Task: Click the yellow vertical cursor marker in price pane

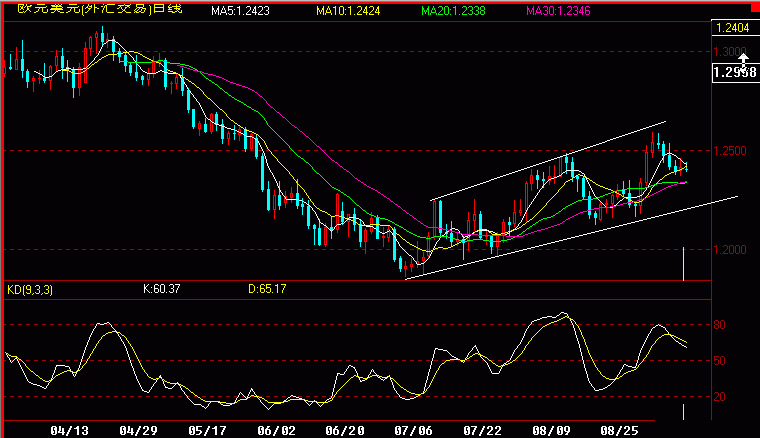Action: pos(683,264)
